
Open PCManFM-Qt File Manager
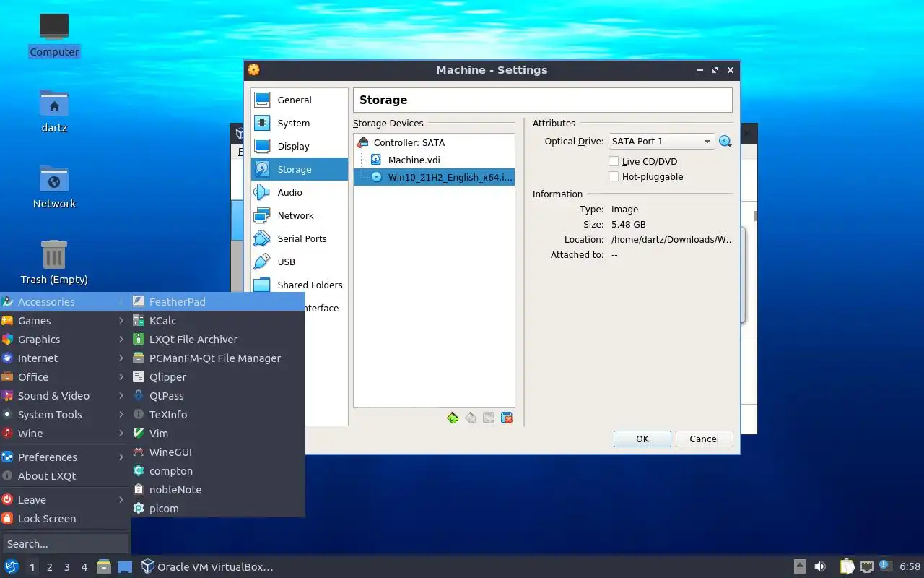click(218, 358)
